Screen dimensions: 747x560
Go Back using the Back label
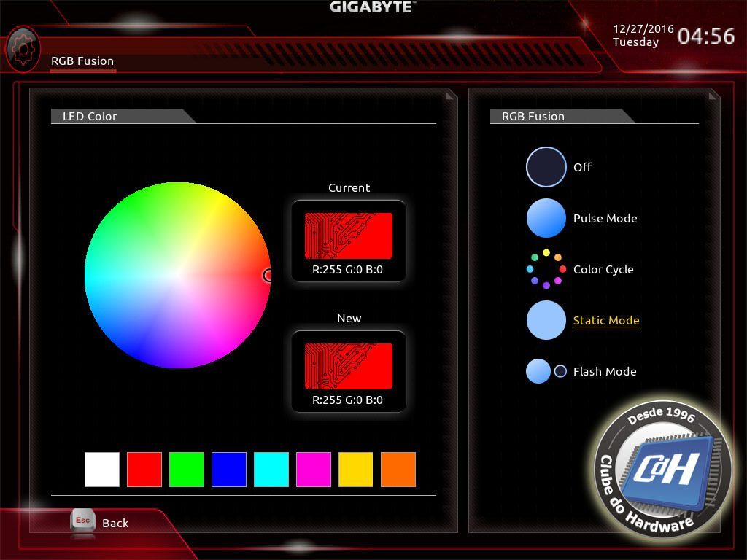115,523
